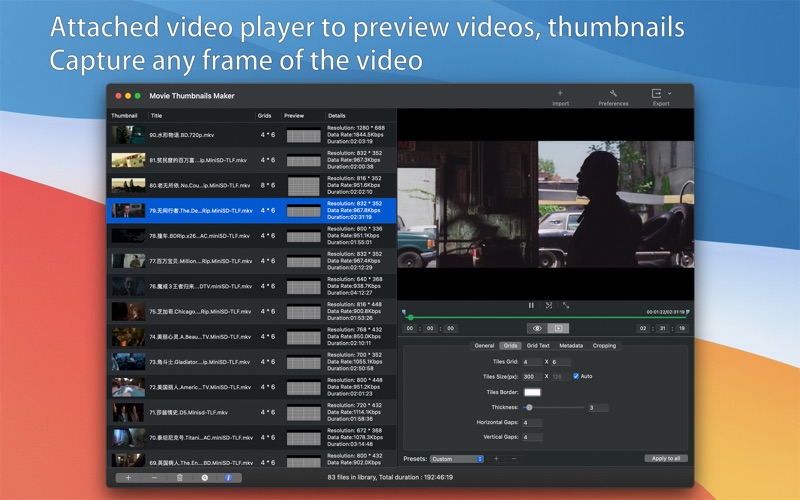The image size is (800, 500).
Task: Click the 83 files in library status text
Action: (390, 478)
